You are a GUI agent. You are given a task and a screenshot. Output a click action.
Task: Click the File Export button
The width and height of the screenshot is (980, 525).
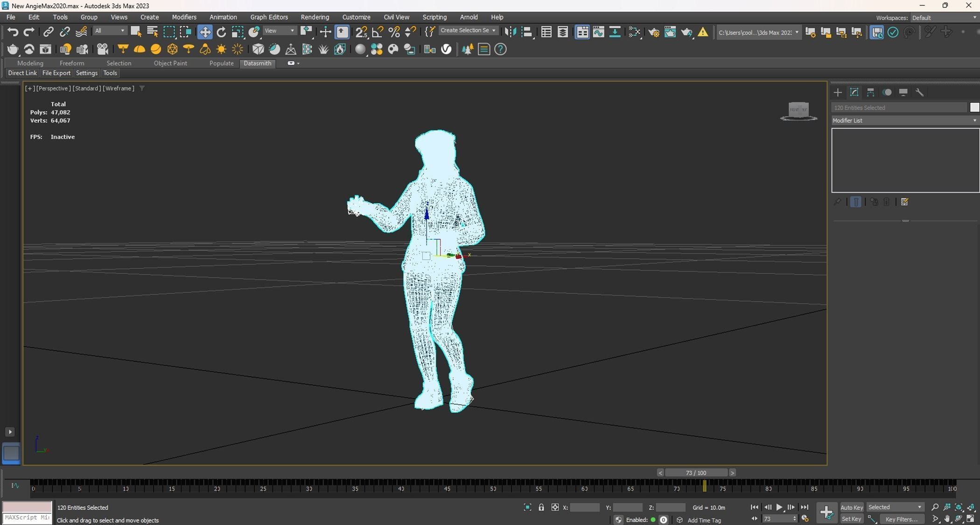point(56,73)
